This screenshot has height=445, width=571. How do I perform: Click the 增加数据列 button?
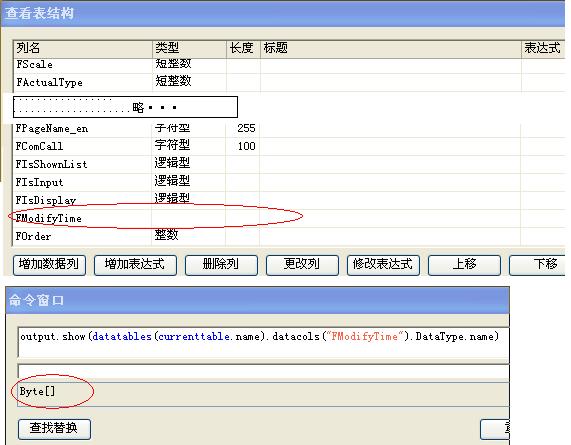click(x=49, y=265)
